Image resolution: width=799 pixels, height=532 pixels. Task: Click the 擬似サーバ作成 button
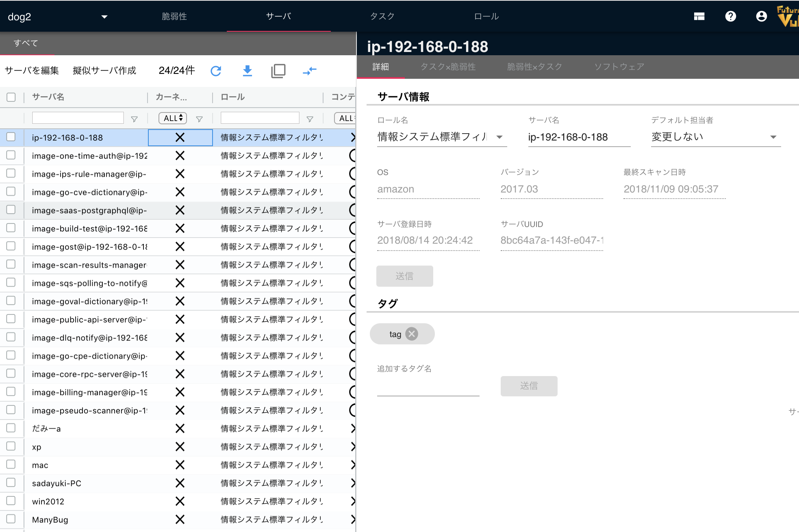[104, 70]
